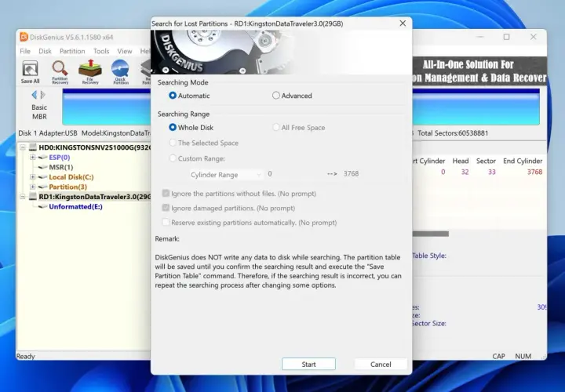Click the HD0 Kingston disk drive icon
Image resolution: width=565 pixels, height=392 pixels.
point(33,147)
